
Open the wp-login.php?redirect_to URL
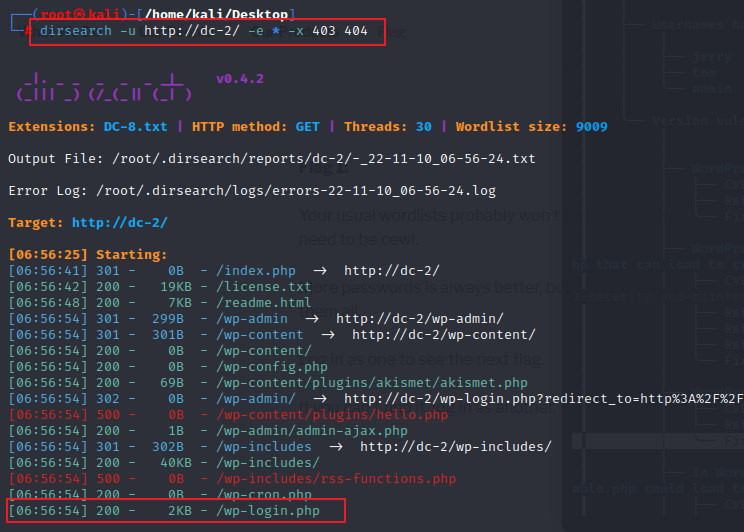[x=540, y=398]
